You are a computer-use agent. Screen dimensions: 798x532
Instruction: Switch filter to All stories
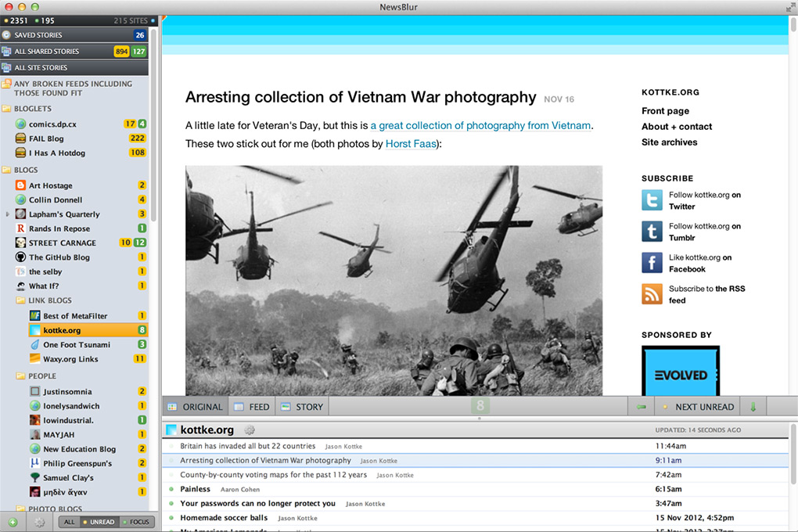click(70, 522)
